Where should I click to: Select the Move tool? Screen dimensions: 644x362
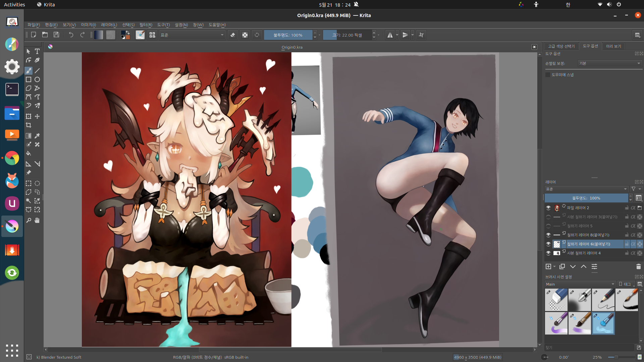click(37, 116)
